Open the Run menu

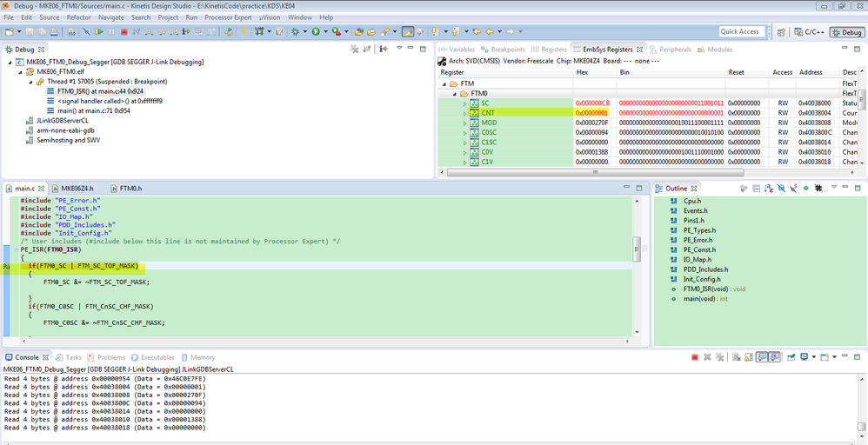(x=191, y=17)
